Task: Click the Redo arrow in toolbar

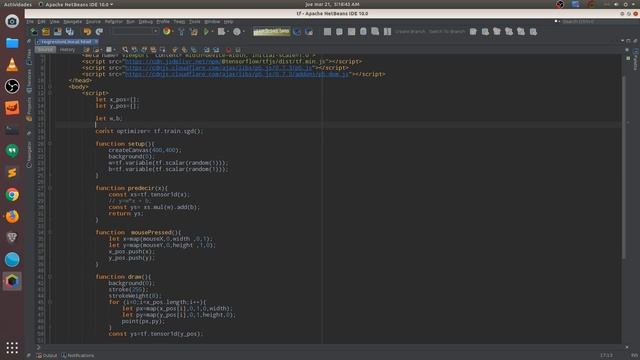Action: (x=99, y=31)
